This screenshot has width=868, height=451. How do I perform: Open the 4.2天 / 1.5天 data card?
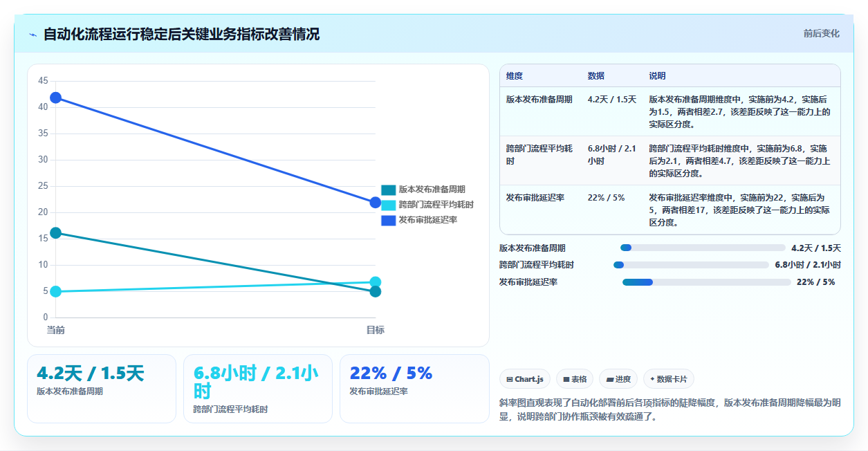[102, 388]
